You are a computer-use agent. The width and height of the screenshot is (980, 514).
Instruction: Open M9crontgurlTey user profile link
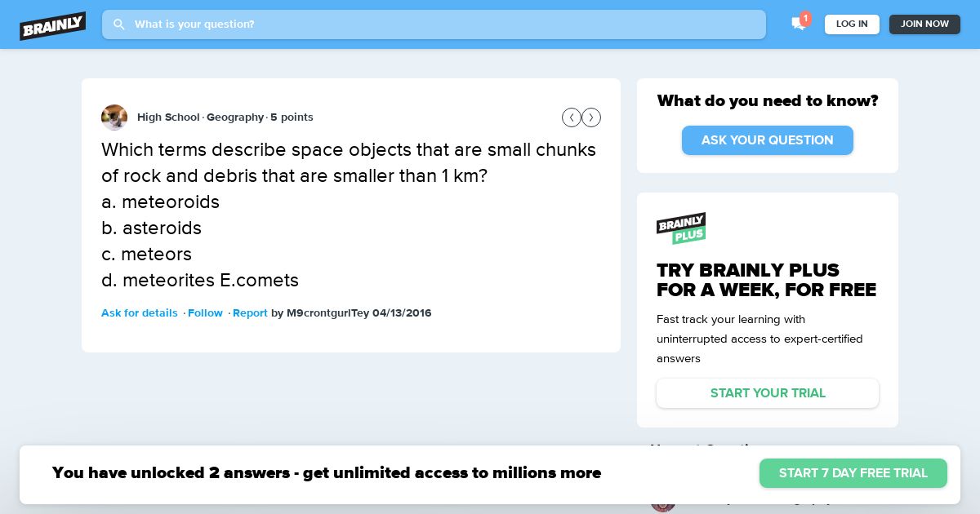[328, 313]
